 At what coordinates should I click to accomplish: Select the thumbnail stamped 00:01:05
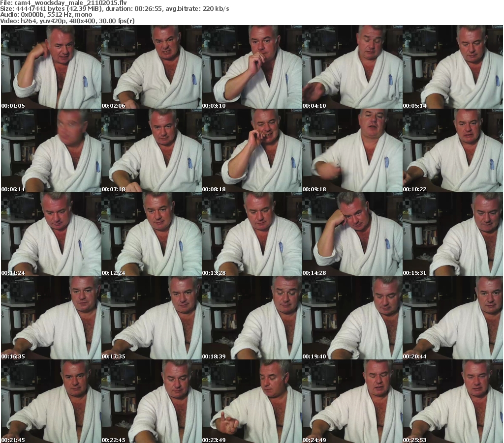click(51, 67)
